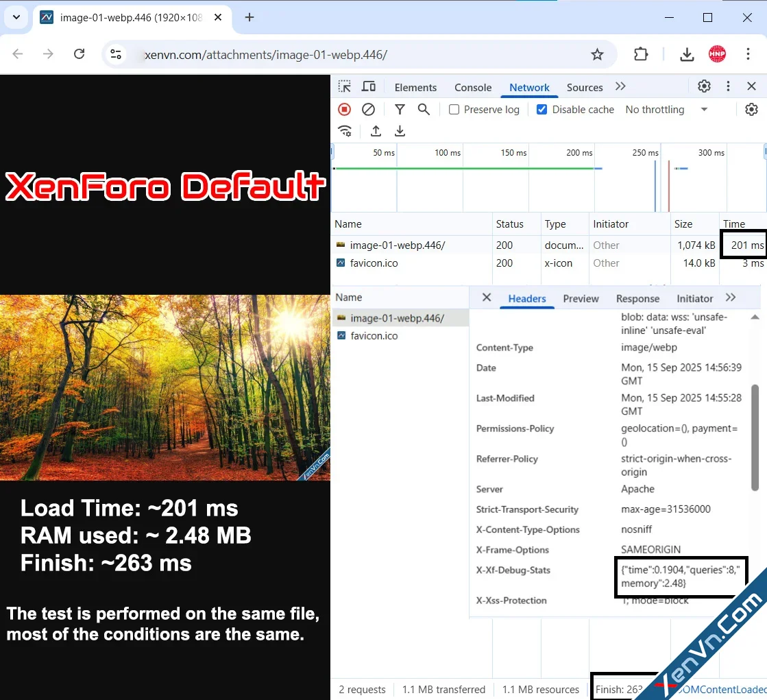Show more DevTools tabs

620,86
